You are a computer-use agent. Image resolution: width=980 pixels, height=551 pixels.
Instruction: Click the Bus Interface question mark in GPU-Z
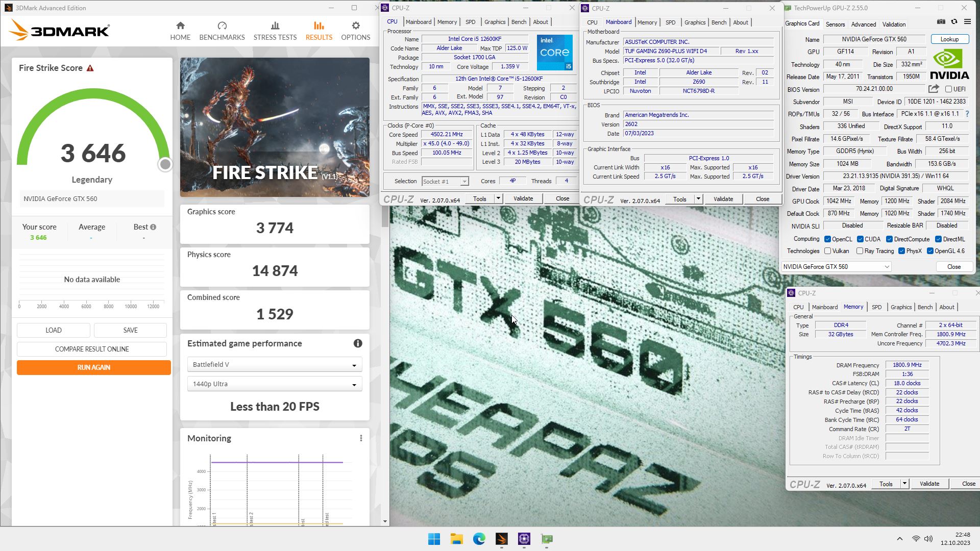coord(967,114)
